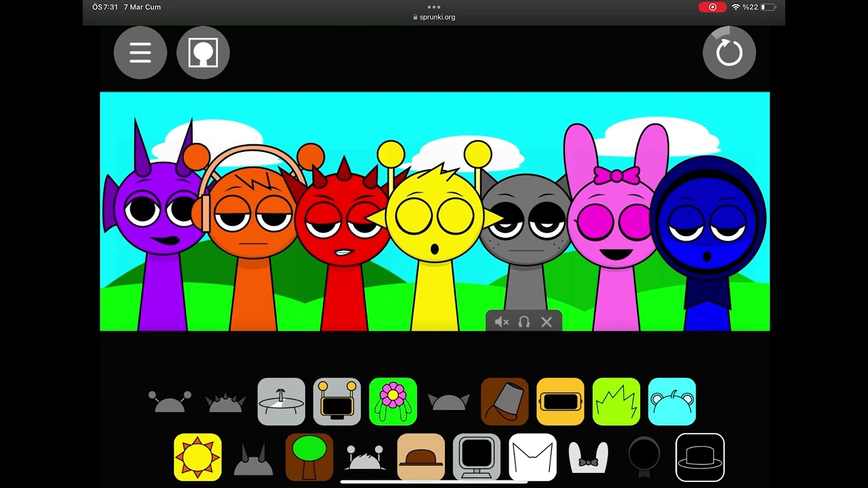
Task: Choose the yellow sun icon
Action: (x=197, y=457)
